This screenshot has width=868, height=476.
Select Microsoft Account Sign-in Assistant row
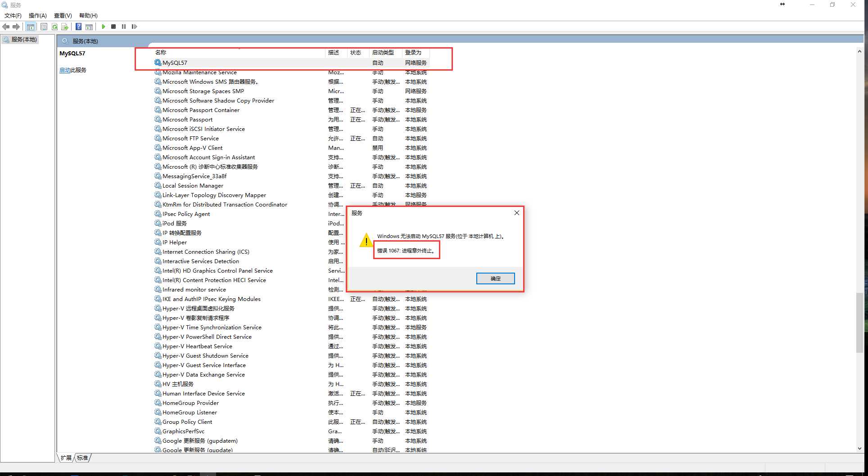coord(291,157)
